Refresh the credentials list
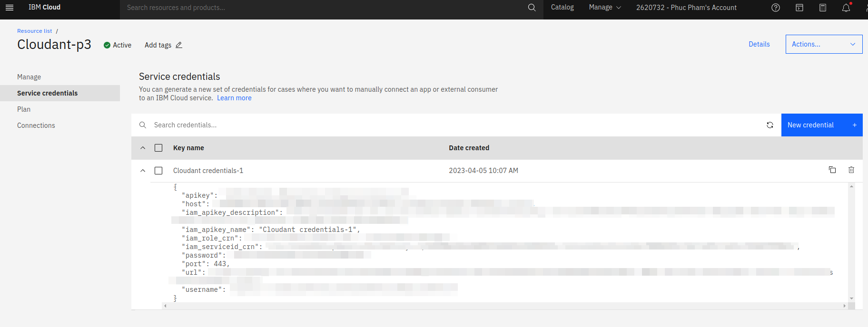This screenshot has height=327, width=868. (769, 125)
